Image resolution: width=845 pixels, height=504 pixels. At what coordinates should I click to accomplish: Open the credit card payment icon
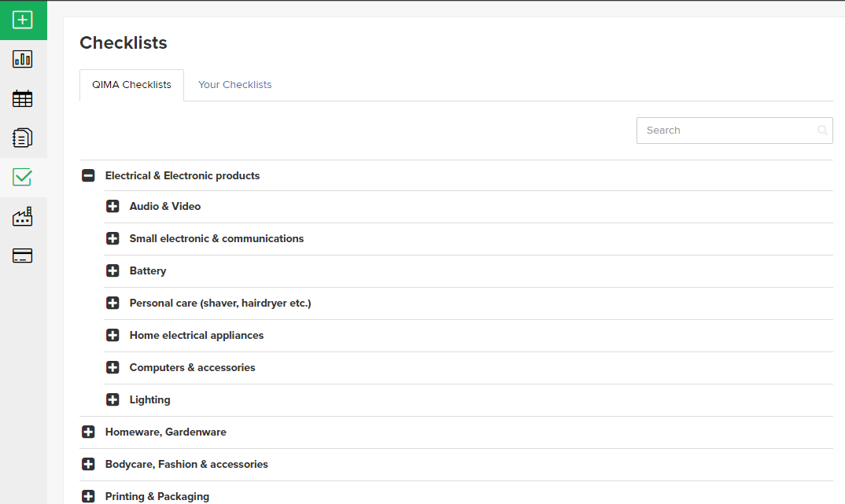click(x=23, y=256)
